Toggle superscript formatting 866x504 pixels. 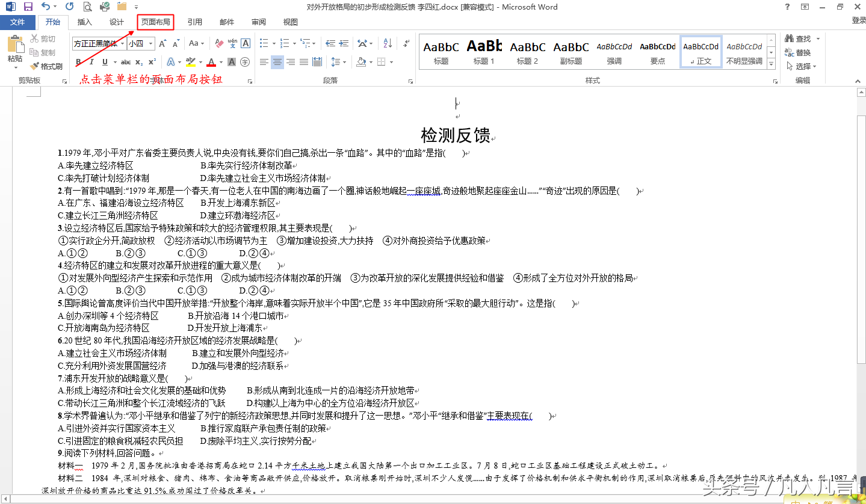pyautogui.click(x=152, y=62)
